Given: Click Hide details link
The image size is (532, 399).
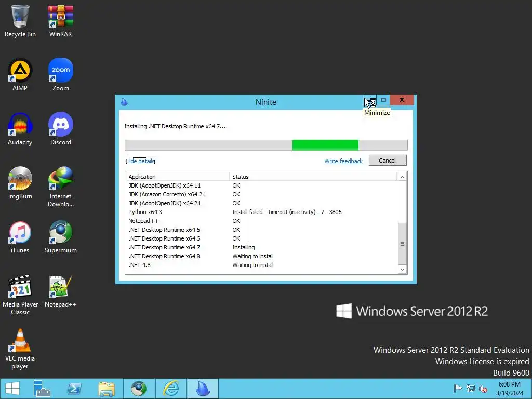Looking at the screenshot, I should tap(140, 161).
